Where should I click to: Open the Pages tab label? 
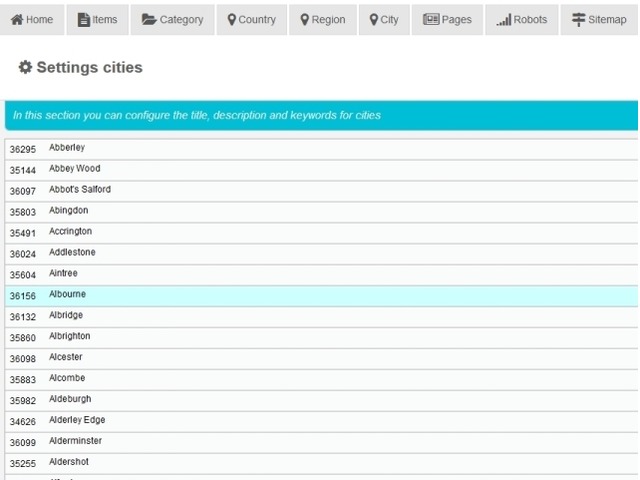click(x=456, y=20)
